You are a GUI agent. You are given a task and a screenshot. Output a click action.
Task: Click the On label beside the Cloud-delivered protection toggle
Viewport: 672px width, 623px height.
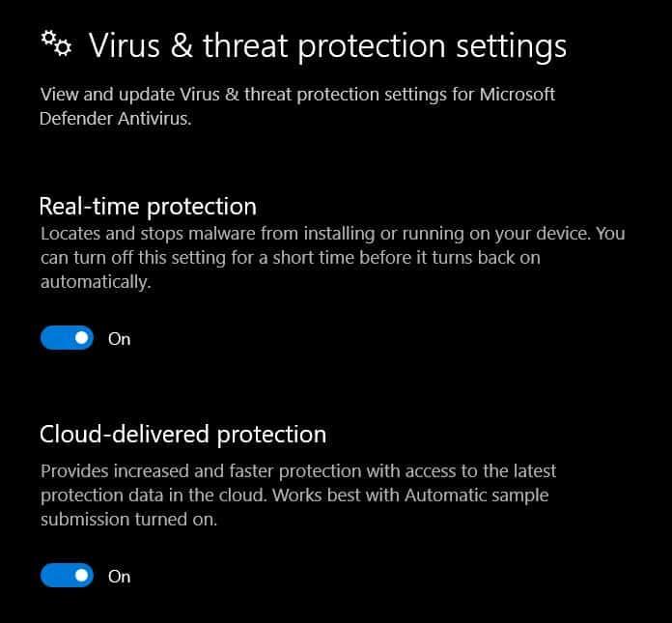tap(119, 577)
